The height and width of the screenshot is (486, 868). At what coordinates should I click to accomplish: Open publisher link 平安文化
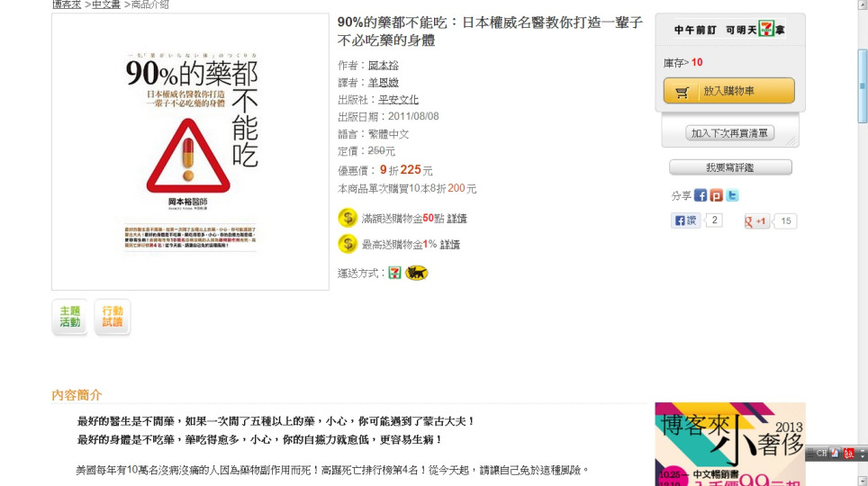pyautogui.click(x=398, y=100)
